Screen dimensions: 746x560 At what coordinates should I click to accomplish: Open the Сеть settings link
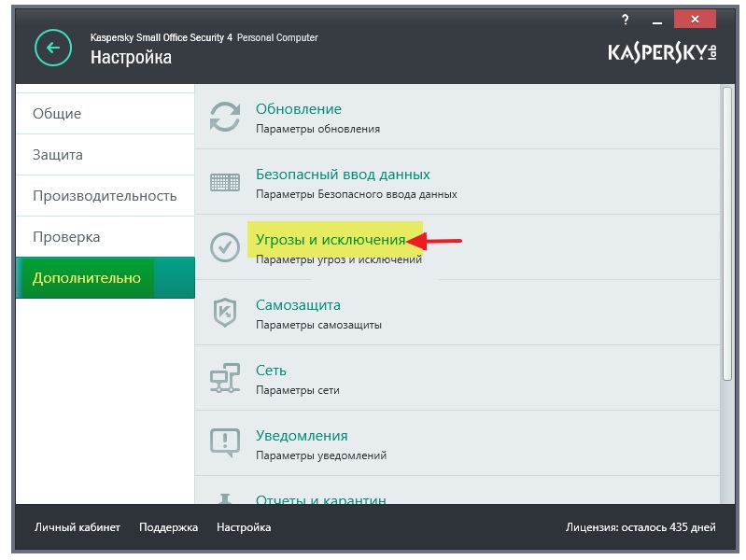(271, 371)
